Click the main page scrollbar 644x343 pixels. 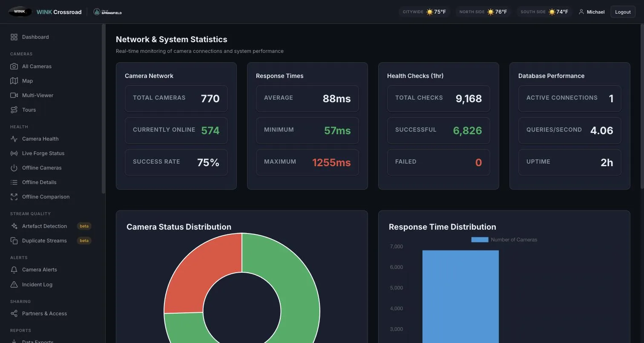click(x=642, y=107)
